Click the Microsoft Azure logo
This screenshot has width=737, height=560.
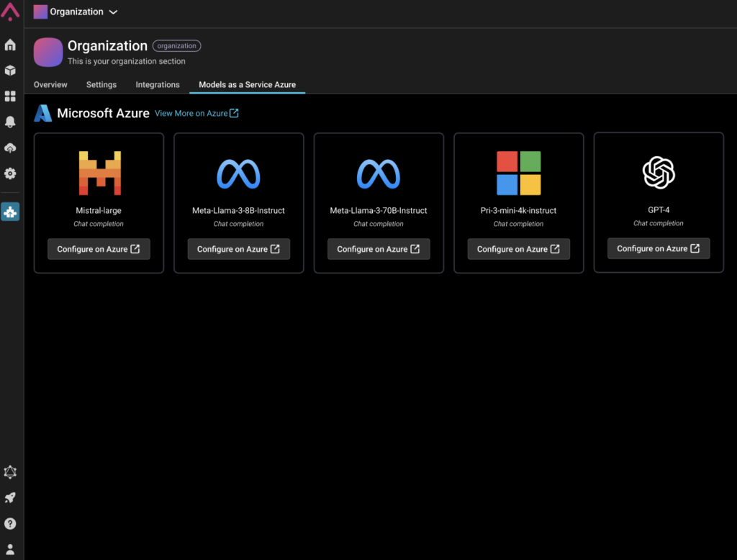point(43,113)
